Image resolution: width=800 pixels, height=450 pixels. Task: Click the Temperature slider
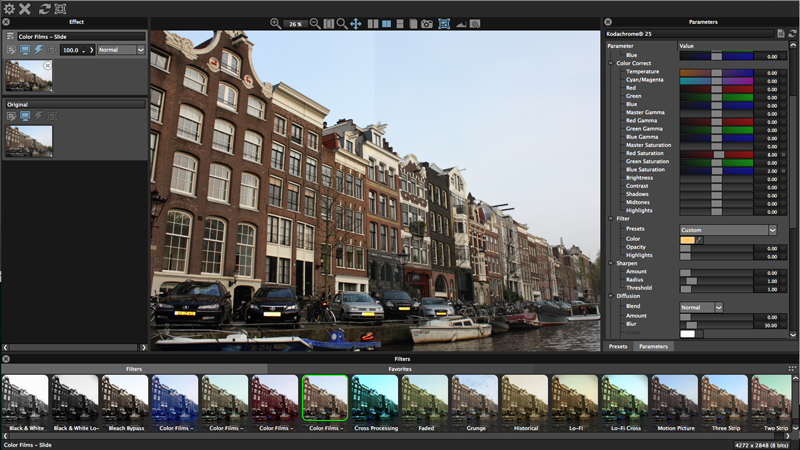point(716,72)
